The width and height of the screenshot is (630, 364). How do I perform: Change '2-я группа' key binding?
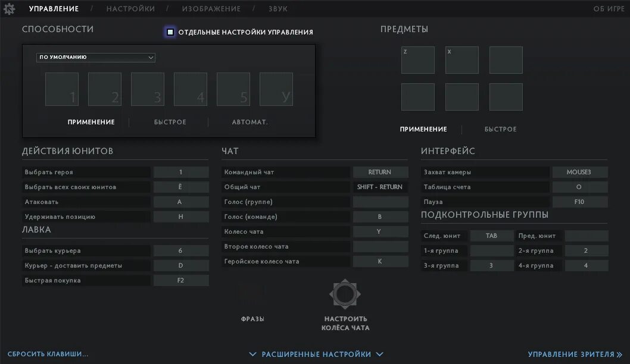tap(587, 251)
